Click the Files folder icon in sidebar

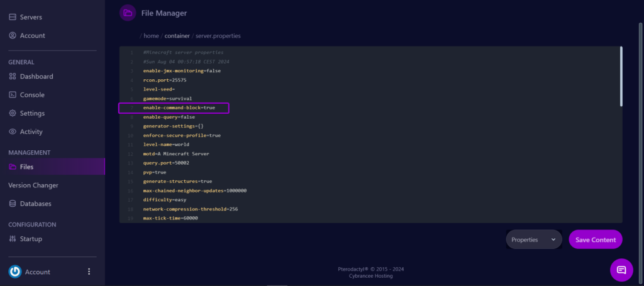click(13, 167)
